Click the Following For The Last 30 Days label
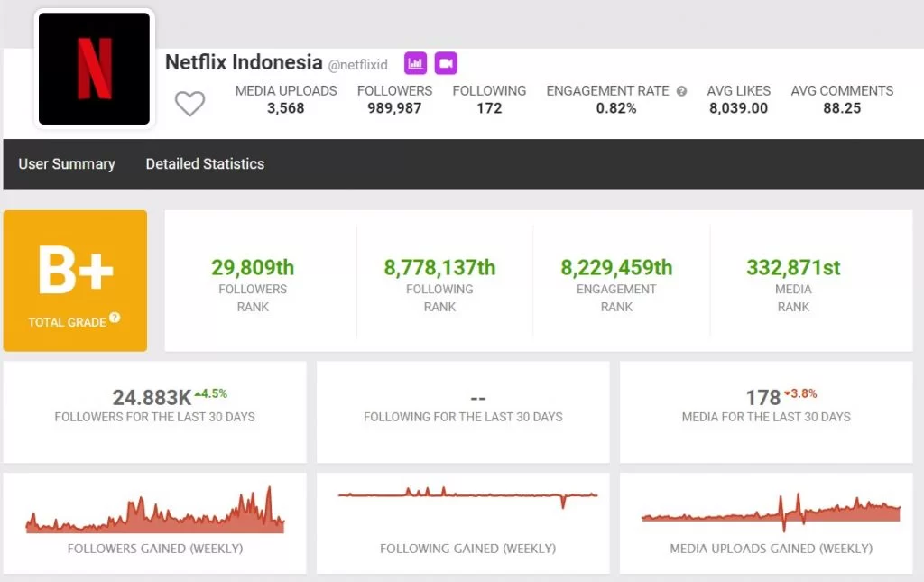The image size is (924, 582). pos(463,417)
